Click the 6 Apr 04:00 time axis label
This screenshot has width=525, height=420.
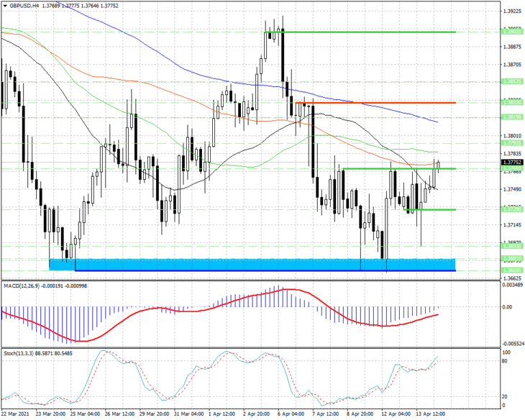(291, 414)
